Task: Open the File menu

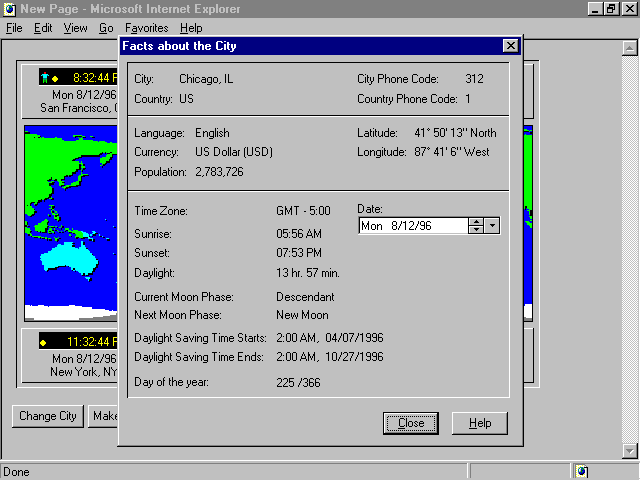Action: pyautogui.click(x=14, y=28)
